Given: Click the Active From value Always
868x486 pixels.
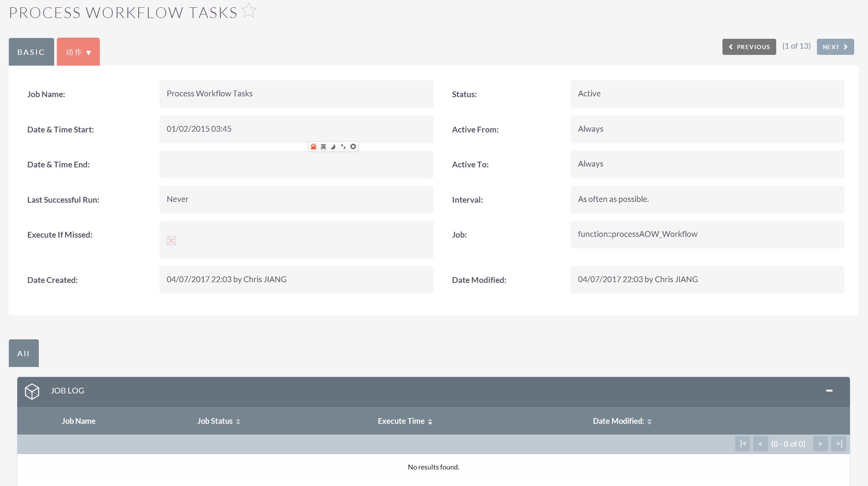Looking at the screenshot, I should coord(707,129).
